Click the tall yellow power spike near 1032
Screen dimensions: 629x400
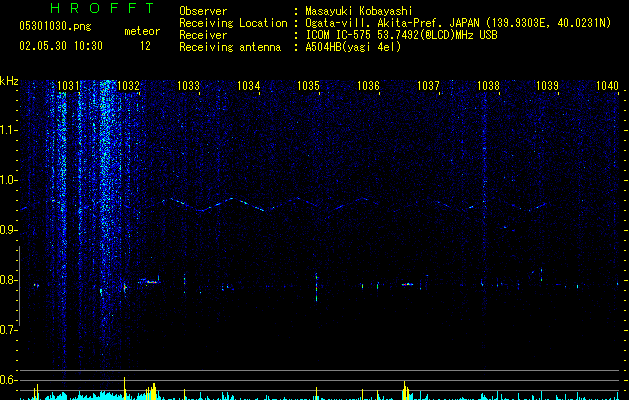coord(124,388)
